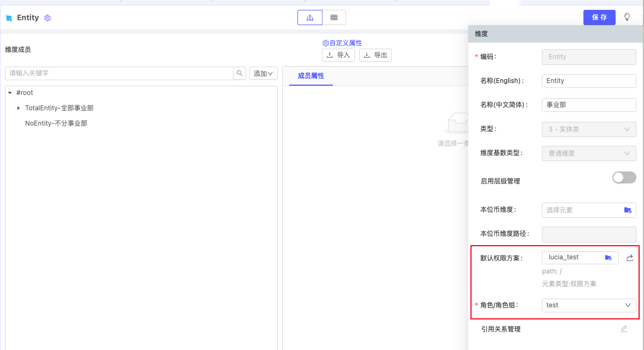The width and height of the screenshot is (644, 350).
Task: Switch to tree hierarchy view
Action: coord(310,17)
